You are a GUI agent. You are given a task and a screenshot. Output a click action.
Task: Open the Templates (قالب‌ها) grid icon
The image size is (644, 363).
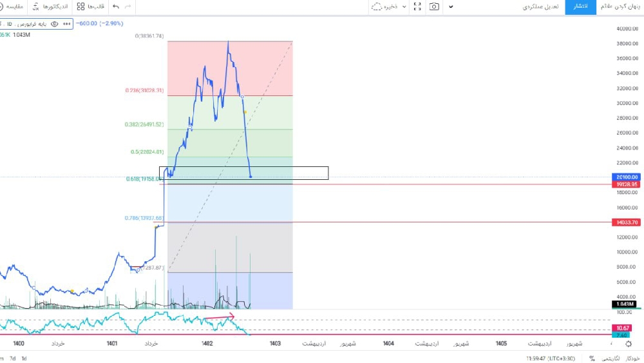coord(80,6)
